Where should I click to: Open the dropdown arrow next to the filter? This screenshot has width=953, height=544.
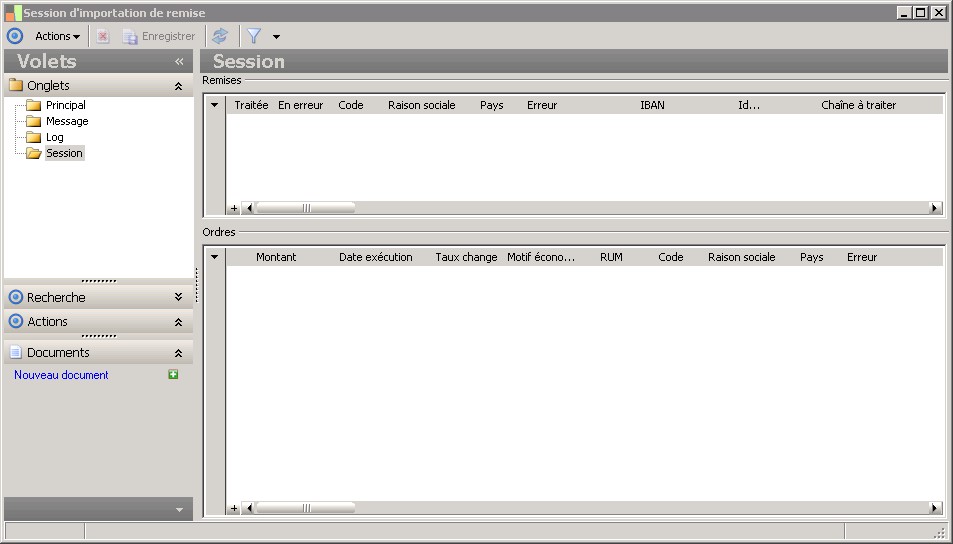276,36
